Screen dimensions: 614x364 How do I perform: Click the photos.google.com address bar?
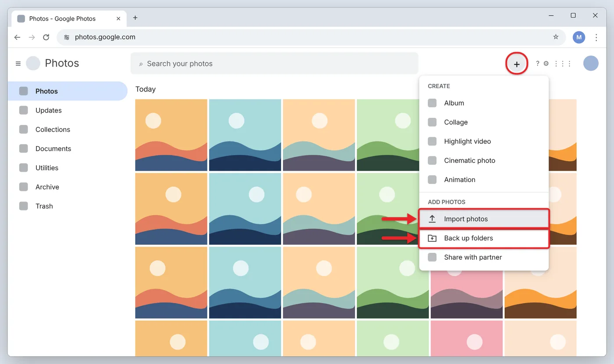point(311,37)
